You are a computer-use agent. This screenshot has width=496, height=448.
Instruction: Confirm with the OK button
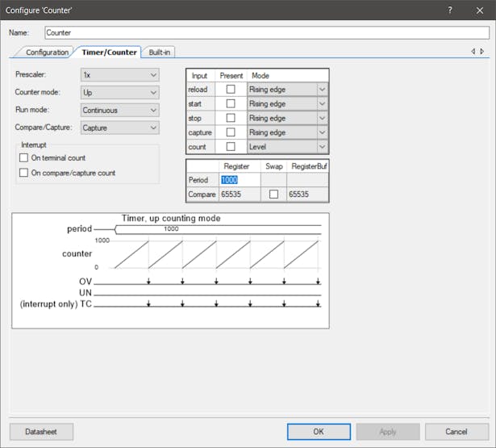[319, 431]
